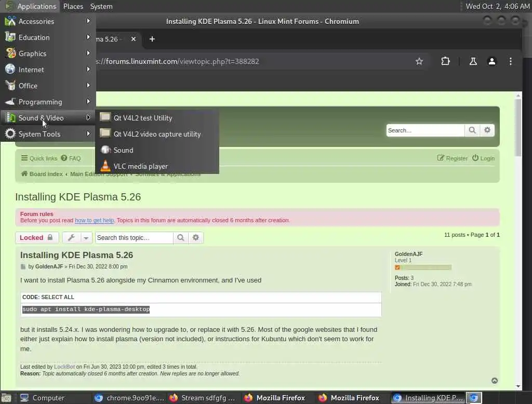
Task: Open the Chromium extensions puzzle icon
Action: tap(445, 61)
